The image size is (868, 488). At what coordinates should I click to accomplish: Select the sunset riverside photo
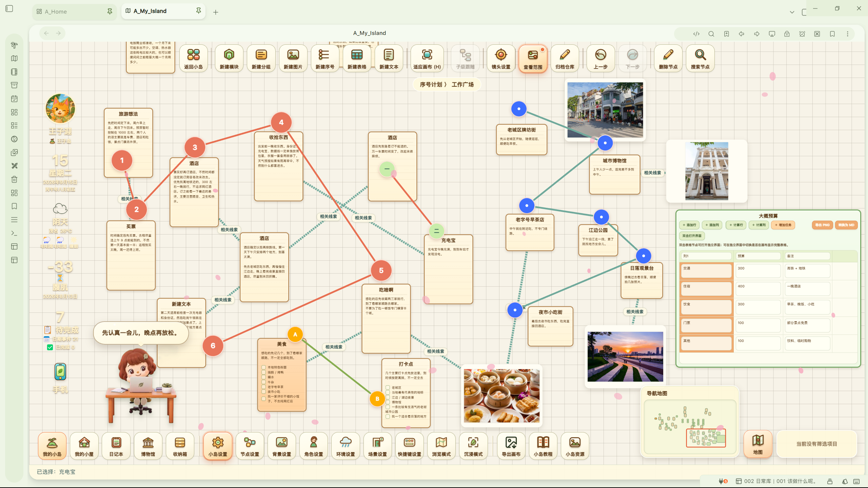625,357
